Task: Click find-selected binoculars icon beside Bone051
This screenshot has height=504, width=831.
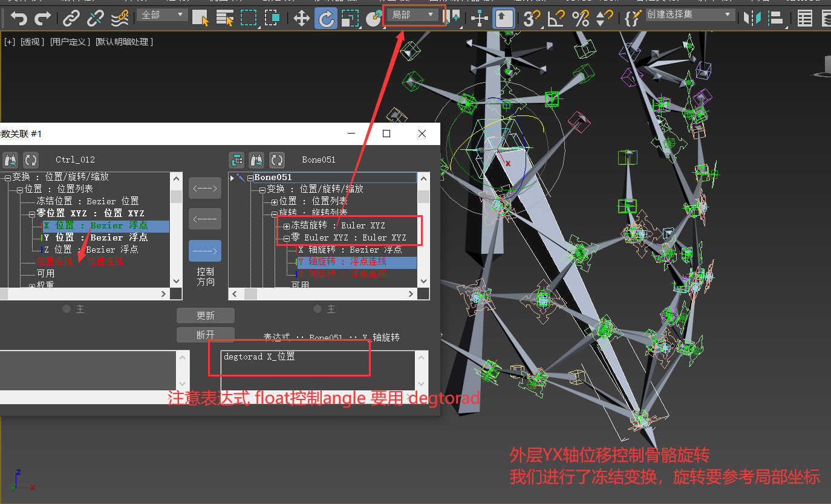Action: tap(256, 160)
